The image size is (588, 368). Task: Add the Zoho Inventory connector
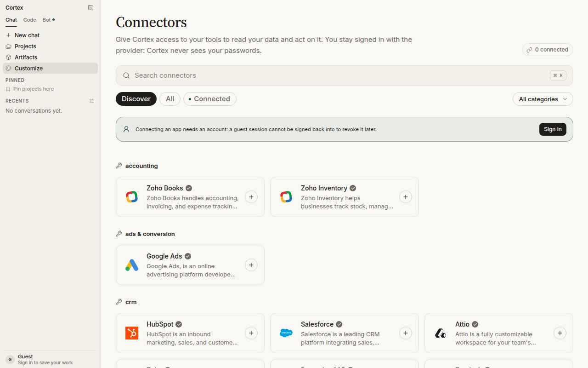(406, 197)
